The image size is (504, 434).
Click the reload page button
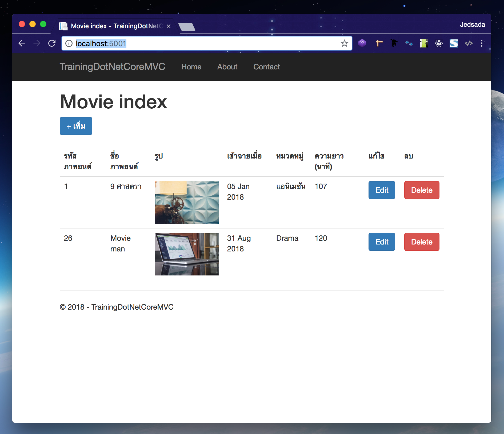[x=52, y=43]
